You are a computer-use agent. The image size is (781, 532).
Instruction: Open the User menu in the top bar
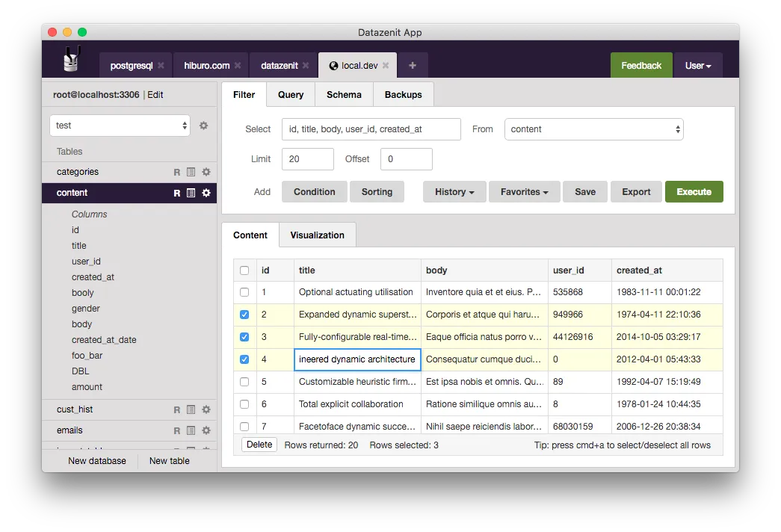tap(697, 65)
